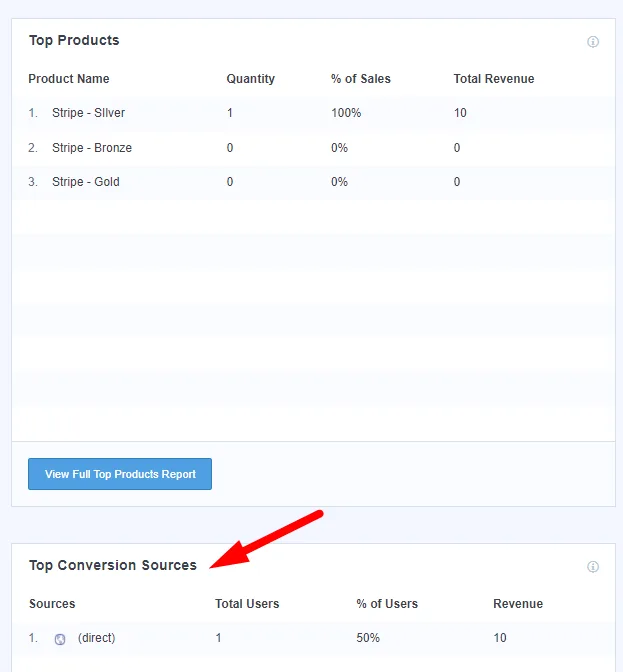Viewport: 623px width, 672px height.
Task: Click the % of Sales column header
Action: 361,79
